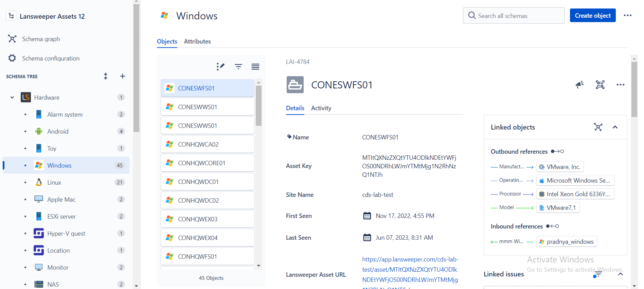Switch to list view icon

pyautogui.click(x=255, y=66)
